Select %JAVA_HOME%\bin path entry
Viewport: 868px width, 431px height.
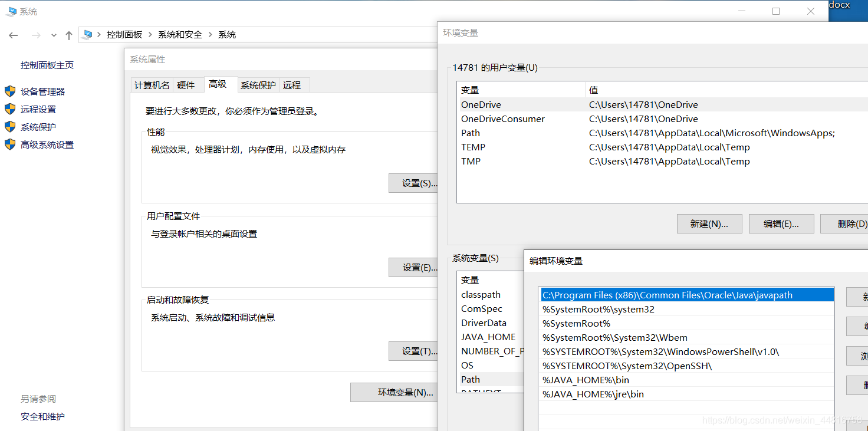(687, 380)
